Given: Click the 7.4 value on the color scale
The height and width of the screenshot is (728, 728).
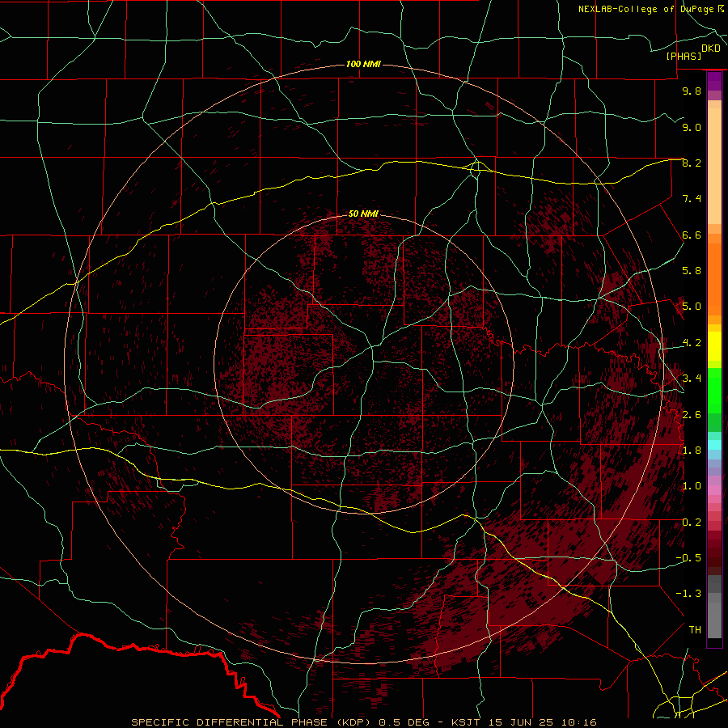Looking at the screenshot, I should [x=692, y=199].
